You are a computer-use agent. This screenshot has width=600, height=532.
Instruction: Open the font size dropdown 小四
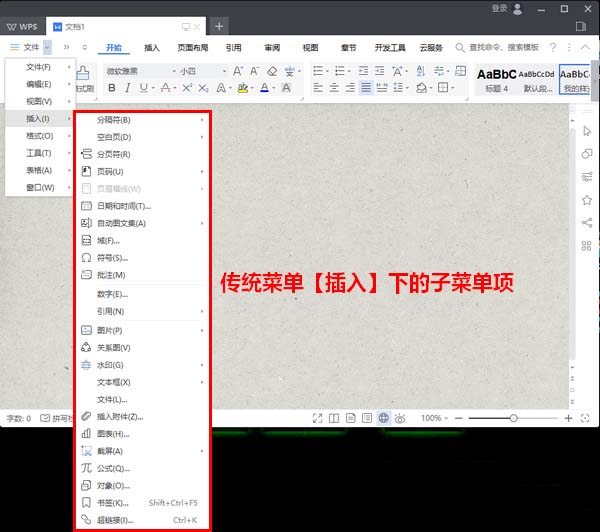200,71
